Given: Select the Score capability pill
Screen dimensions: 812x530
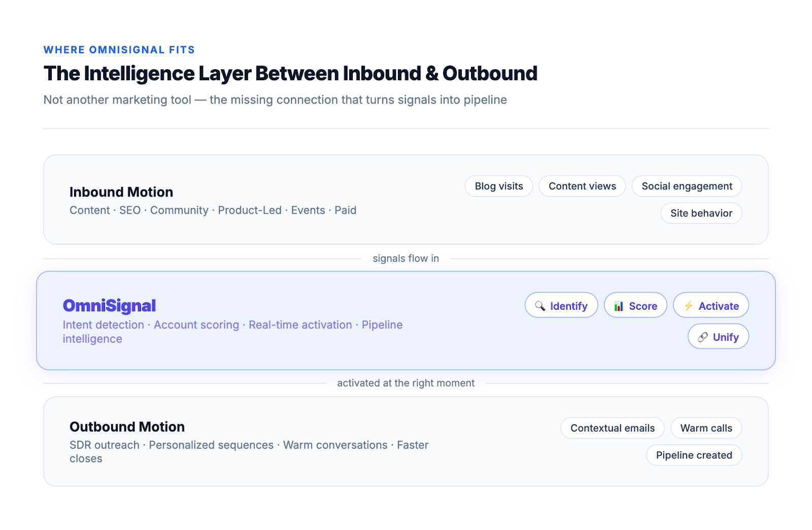Looking at the screenshot, I should point(635,306).
